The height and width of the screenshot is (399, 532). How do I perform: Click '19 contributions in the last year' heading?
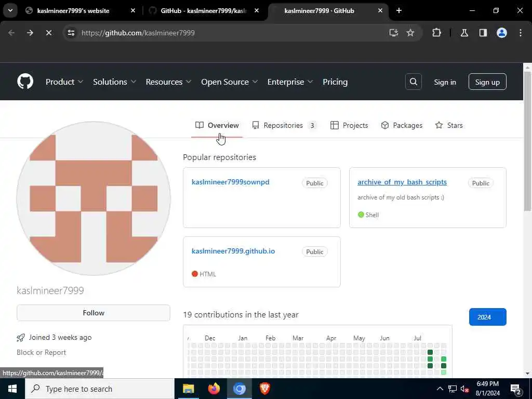coord(241,314)
